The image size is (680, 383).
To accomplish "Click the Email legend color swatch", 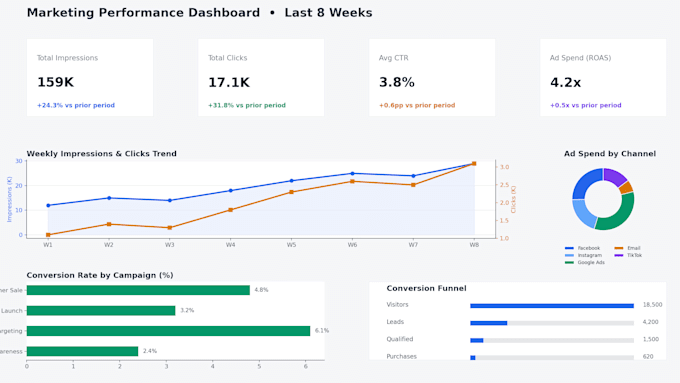I will pos(619,248).
